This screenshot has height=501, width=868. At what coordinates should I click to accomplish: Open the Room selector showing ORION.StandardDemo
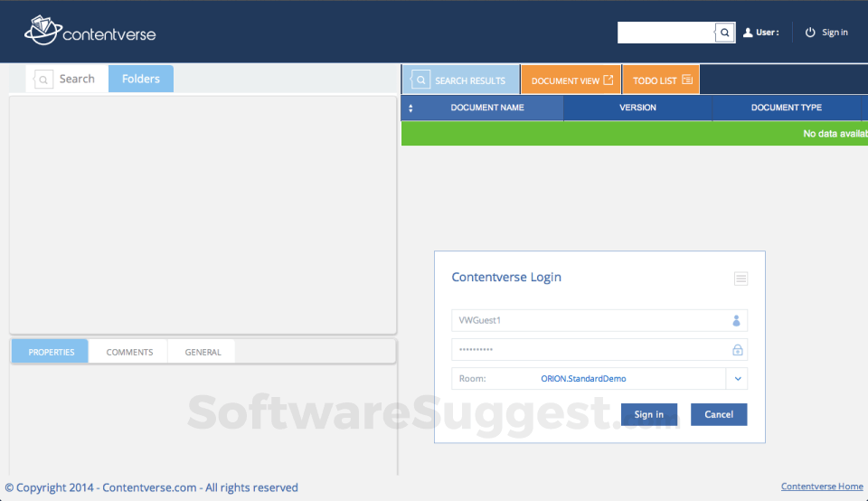[x=599, y=379]
